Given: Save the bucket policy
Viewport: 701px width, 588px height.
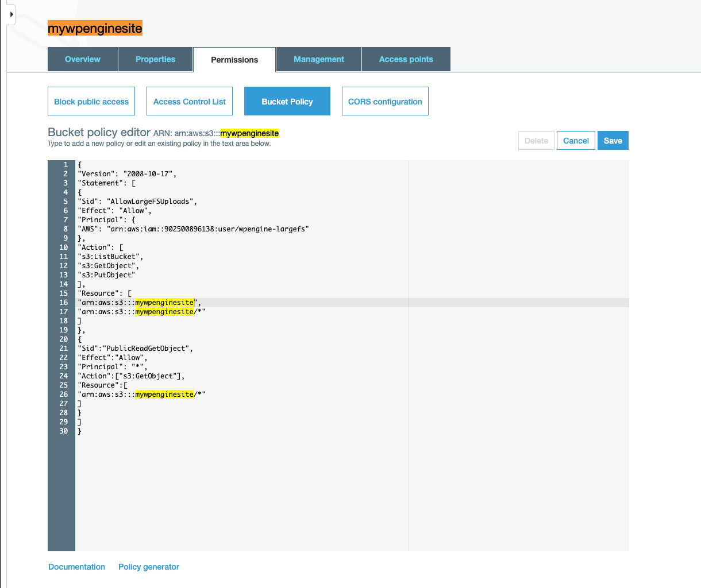Looking at the screenshot, I should pos(613,140).
